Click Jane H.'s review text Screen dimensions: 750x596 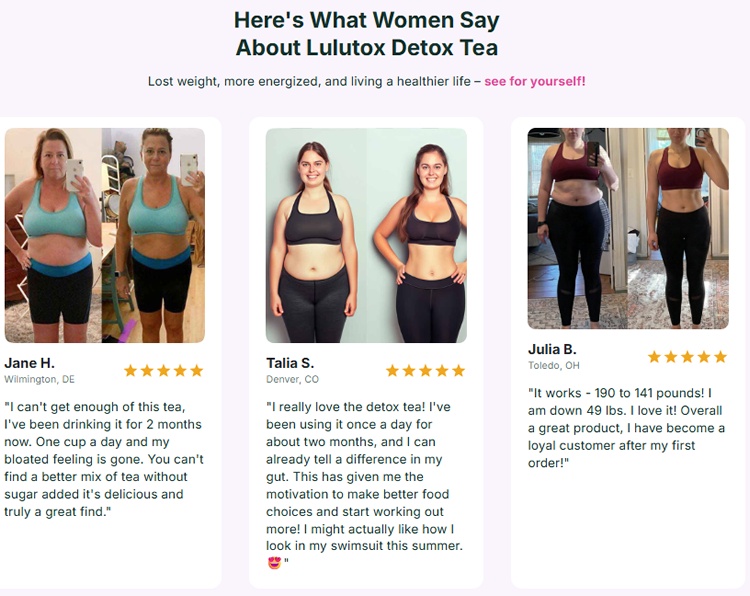coord(104,459)
